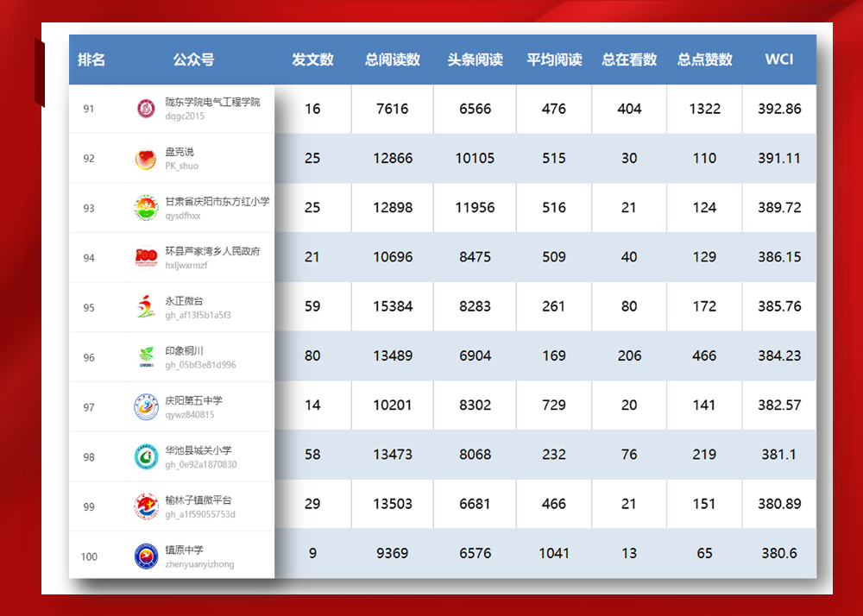Click the 平均阅读 column header

pyautogui.click(x=554, y=60)
